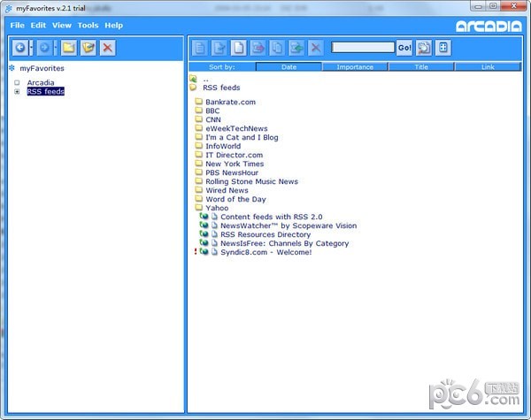Open the Tools menu
Screen dimensions: 531x420
(88, 26)
